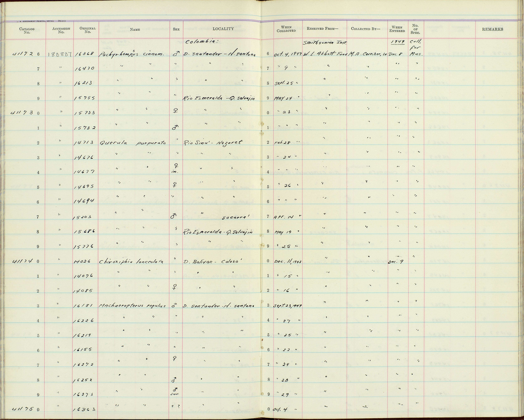This screenshot has width=524, height=420.
Task: Click the 'REMARKS' column header
Action: [492, 29]
